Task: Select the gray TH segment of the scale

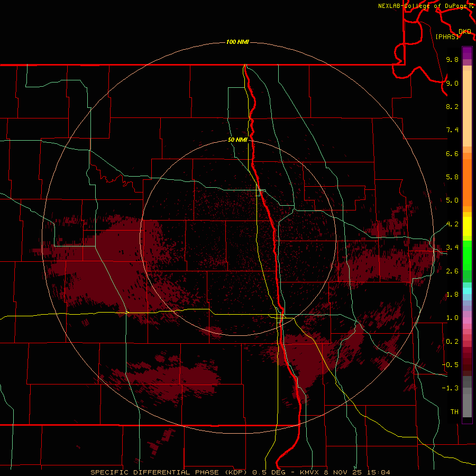Action: (x=467, y=406)
